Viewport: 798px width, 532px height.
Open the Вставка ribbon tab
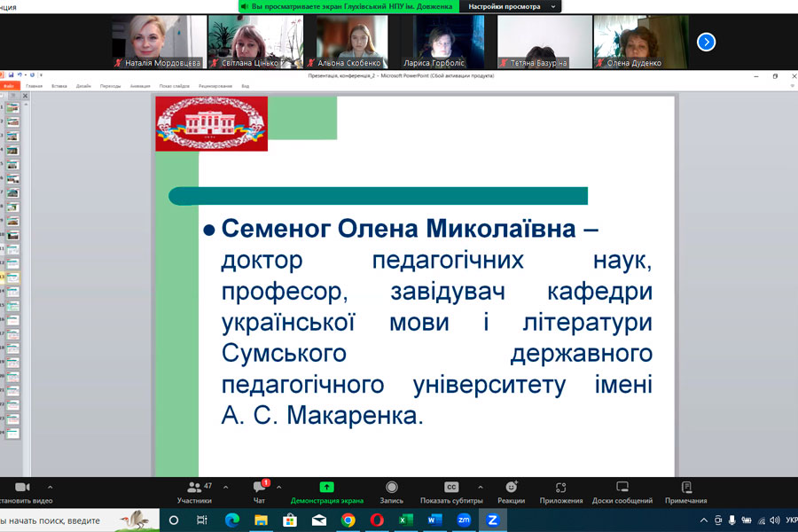tap(59, 86)
